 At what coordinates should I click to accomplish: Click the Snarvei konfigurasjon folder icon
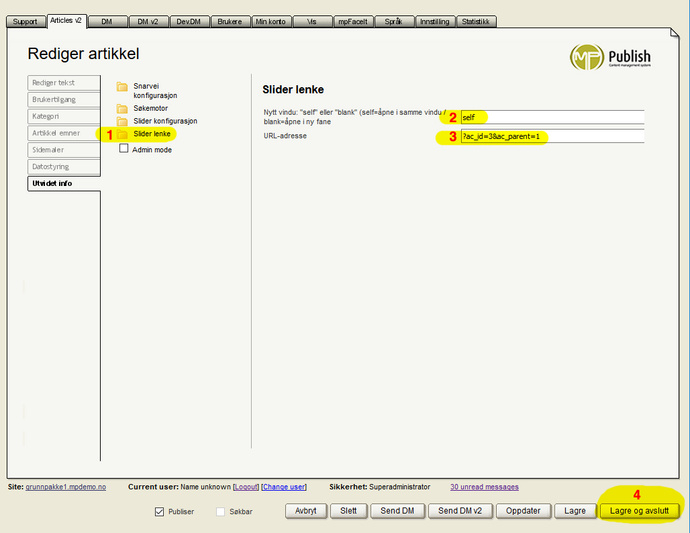coord(123,87)
